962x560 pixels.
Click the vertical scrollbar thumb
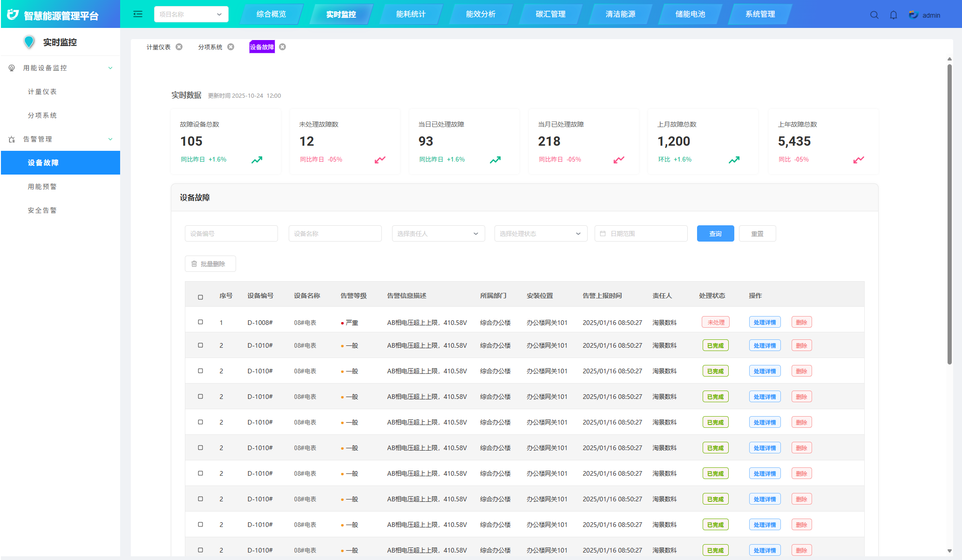[x=949, y=214]
